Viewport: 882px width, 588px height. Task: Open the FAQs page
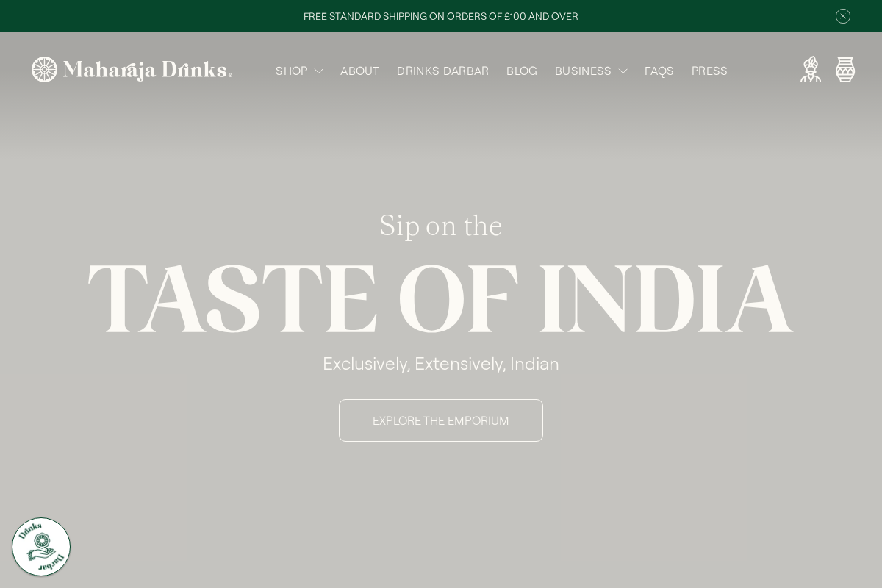[659, 71]
